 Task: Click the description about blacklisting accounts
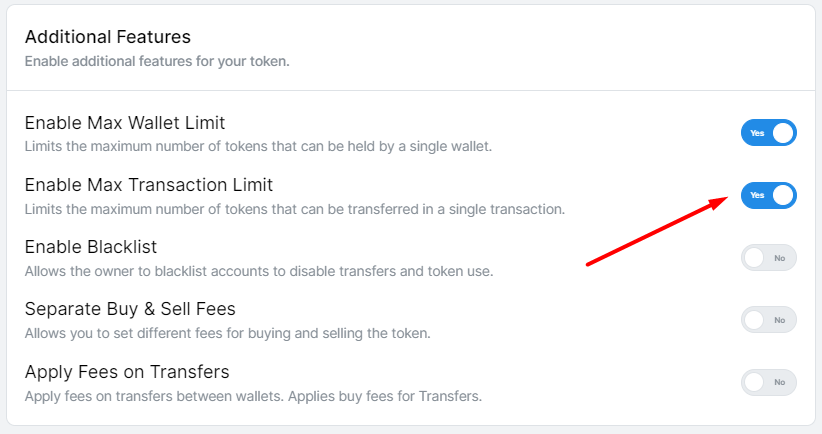(x=259, y=271)
